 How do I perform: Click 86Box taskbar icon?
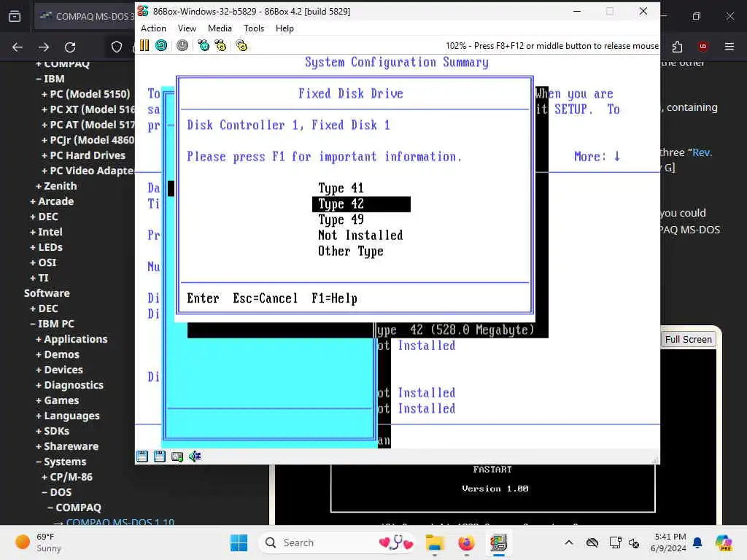(x=498, y=542)
